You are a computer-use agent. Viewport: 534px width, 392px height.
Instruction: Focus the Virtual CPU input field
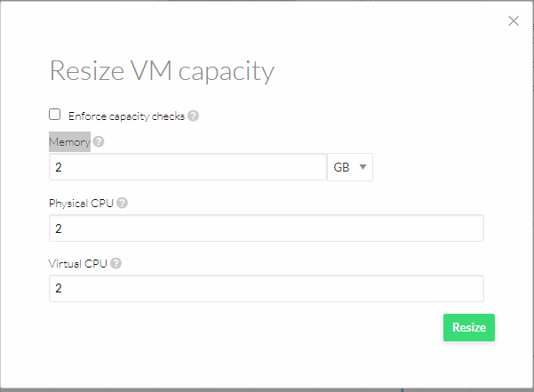[x=267, y=289]
